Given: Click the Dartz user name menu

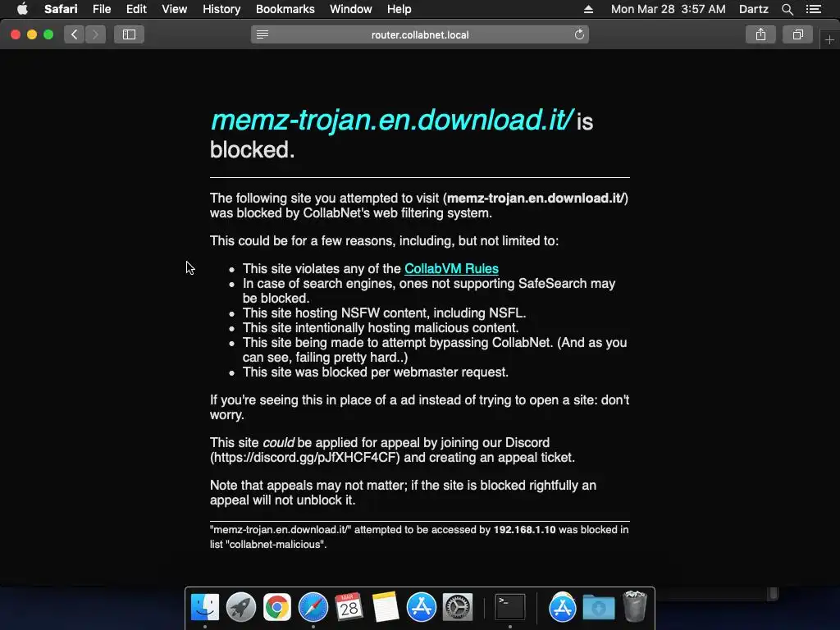Looking at the screenshot, I should [x=753, y=9].
